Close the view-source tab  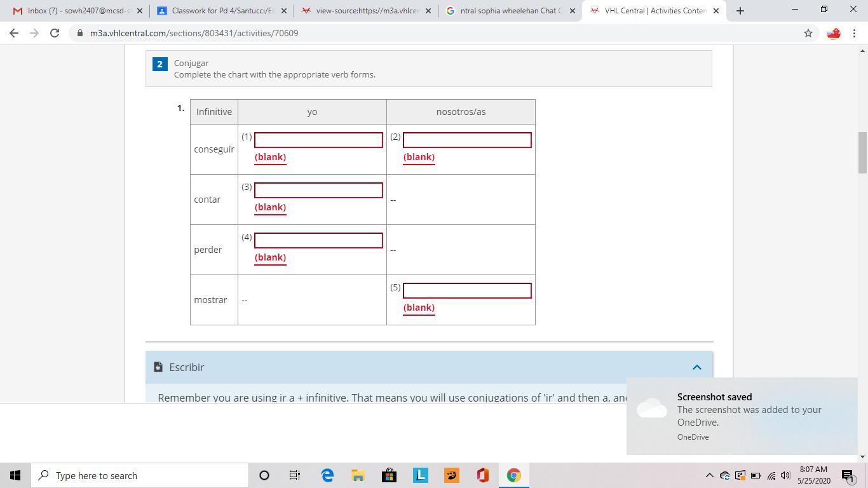(x=428, y=11)
